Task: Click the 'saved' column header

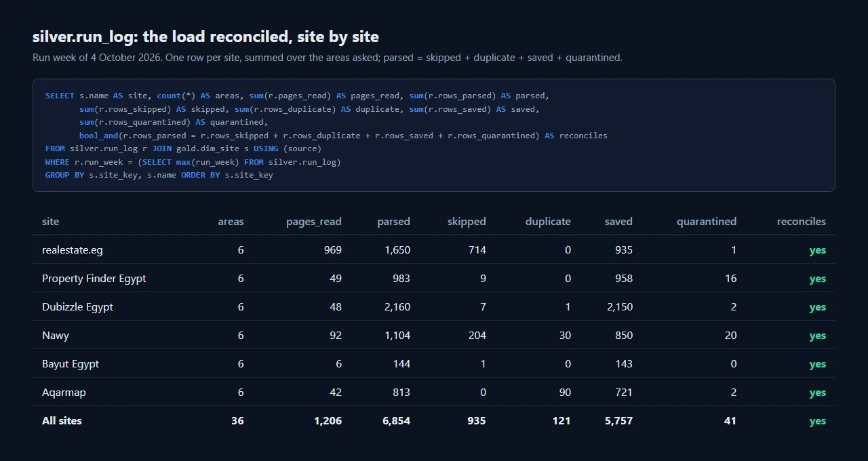Action: [x=618, y=222]
